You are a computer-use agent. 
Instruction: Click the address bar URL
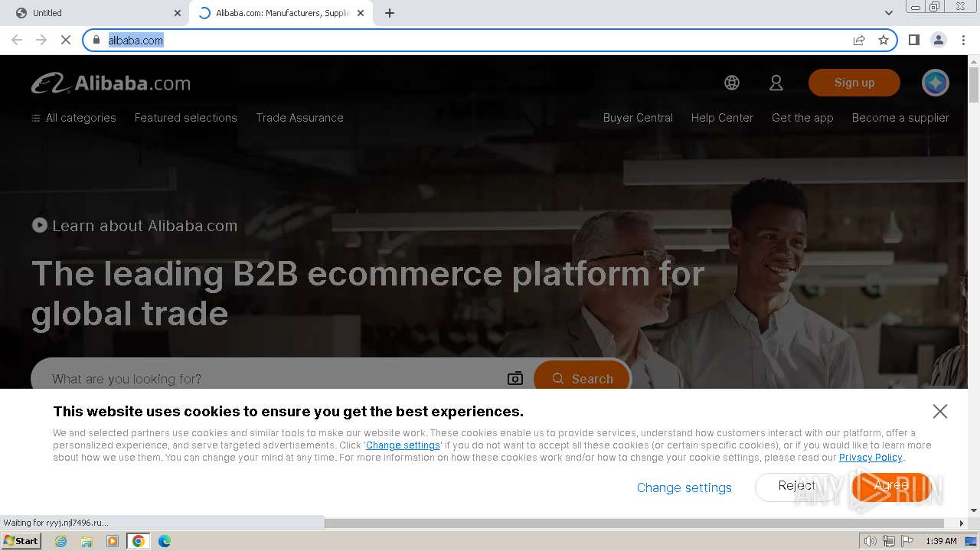click(136, 40)
